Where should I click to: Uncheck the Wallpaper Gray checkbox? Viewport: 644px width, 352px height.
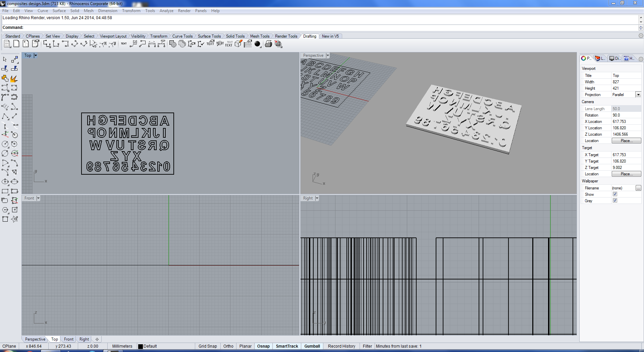[x=615, y=201]
